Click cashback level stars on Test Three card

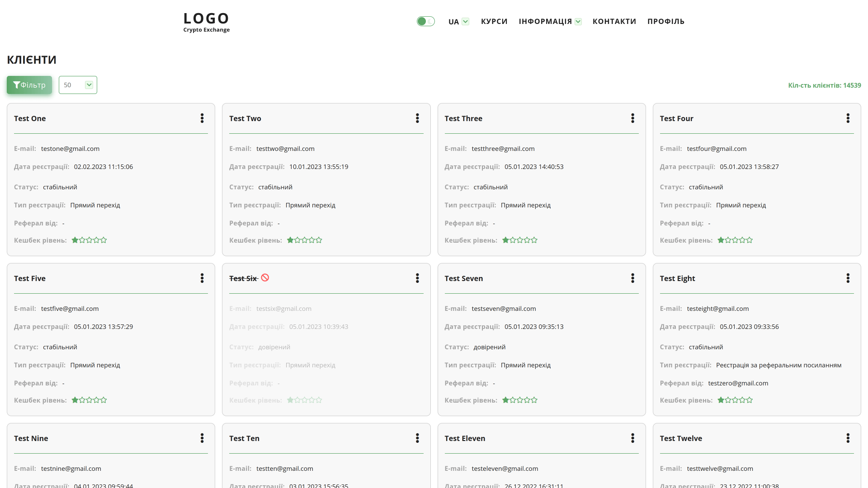[x=520, y=240]
